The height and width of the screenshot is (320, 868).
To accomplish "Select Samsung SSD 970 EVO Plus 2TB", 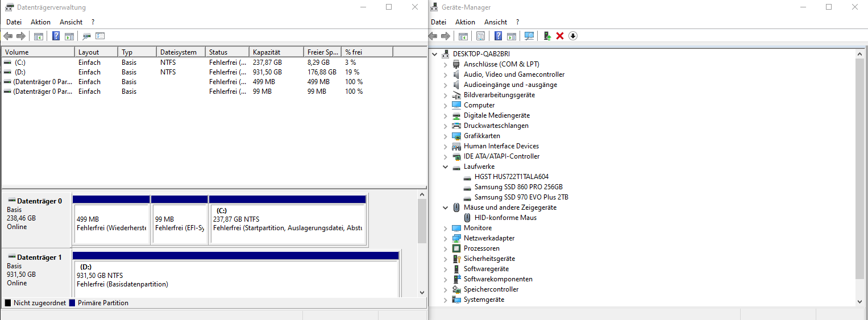I will click(521, 197).
